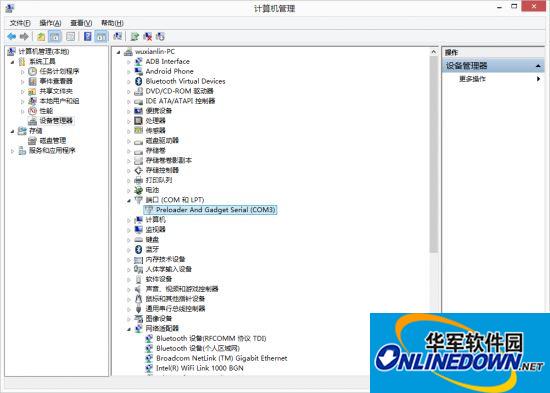550x393 pixels.
Task: Collapse the 存储 node arrow
Action: click(x=13, y=131)
